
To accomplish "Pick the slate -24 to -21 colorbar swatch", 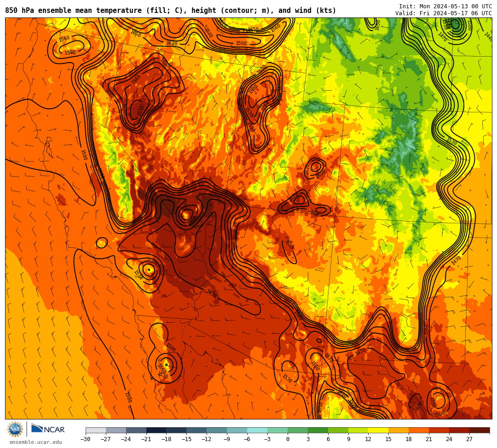I will [136, 430].
